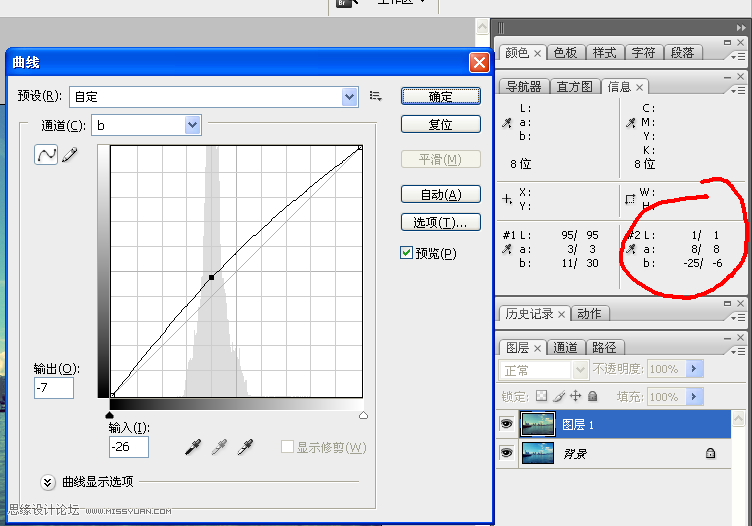Switch to the Styles tab
Viewport: 752px width, 526px height.
click(x=604, y=52)
